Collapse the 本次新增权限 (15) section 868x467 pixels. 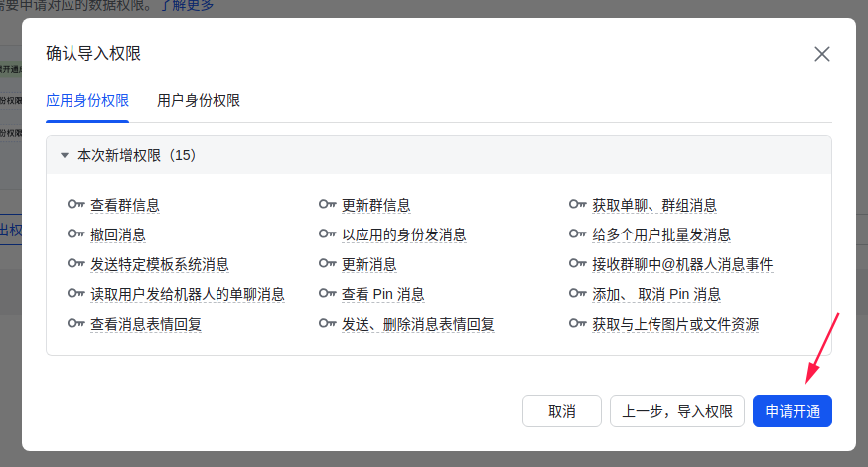tap(65, 155)
